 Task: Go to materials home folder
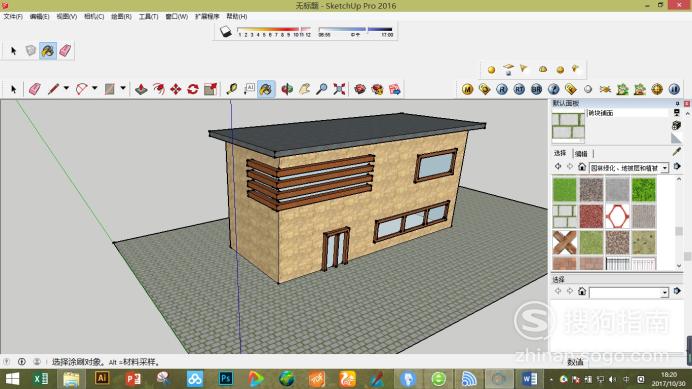pyautogui.click(x=582, y=167)
